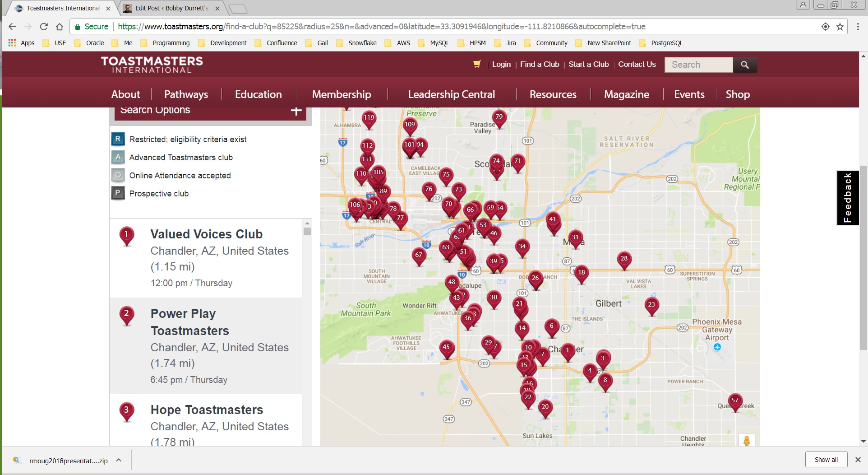
Task: Expand Search Options with the plus
Action: 296,111
